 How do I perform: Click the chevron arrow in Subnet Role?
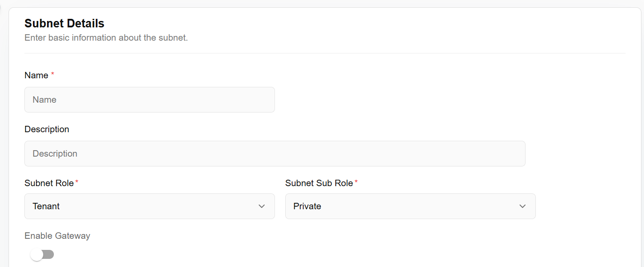click(x=262, y=206)
